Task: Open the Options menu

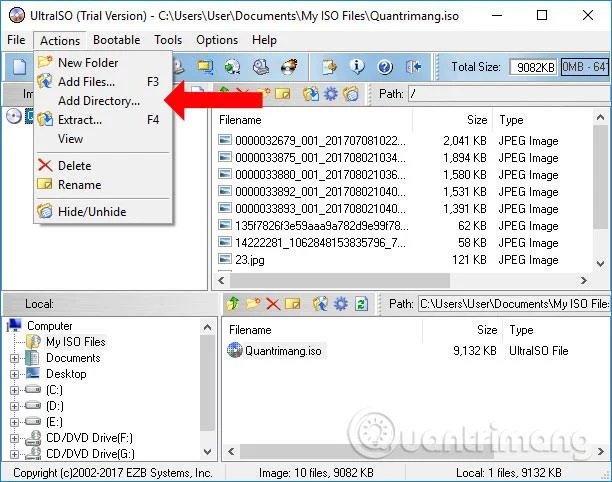Action: [217, 40]
